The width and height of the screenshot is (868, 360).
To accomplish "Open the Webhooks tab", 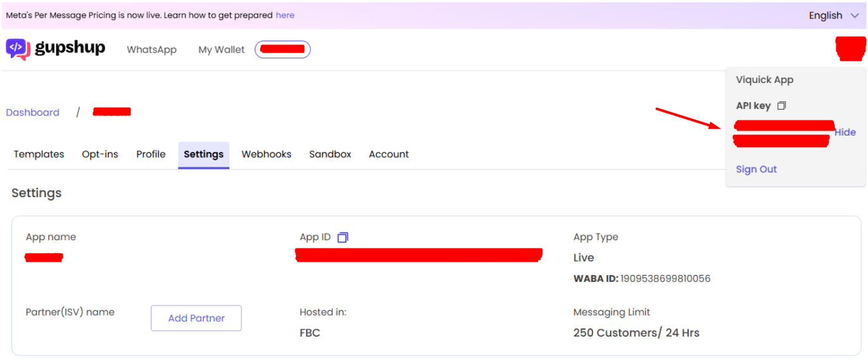I will tap(266, 154).
